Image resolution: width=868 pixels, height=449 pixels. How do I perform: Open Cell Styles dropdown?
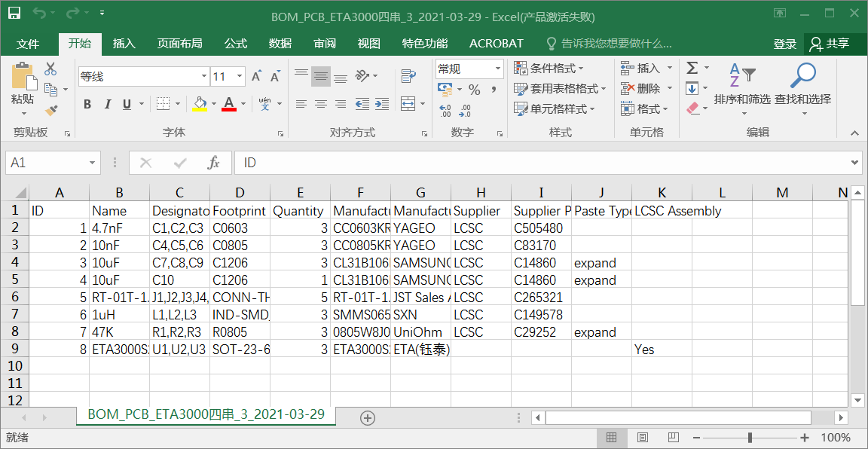pos(554,109)
